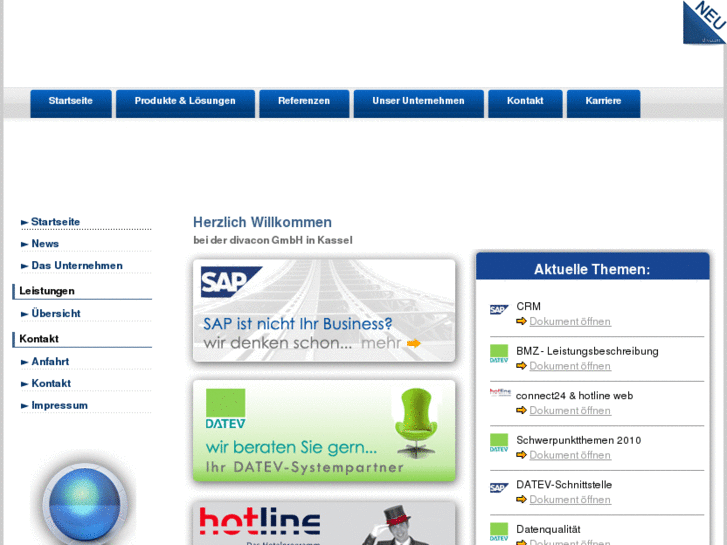Screen dimensions: 727x545
Task: Click arrow bullet beside News
Action: click(x=25, y=244)
